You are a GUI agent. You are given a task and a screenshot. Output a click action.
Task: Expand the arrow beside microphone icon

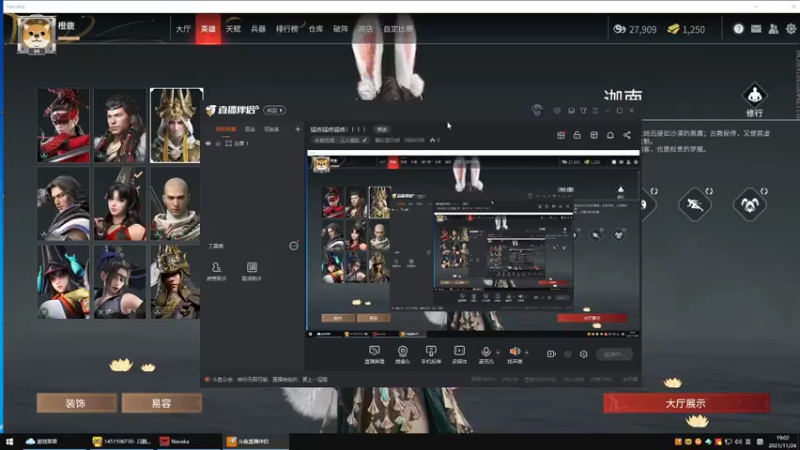click(x=498, y=352)
